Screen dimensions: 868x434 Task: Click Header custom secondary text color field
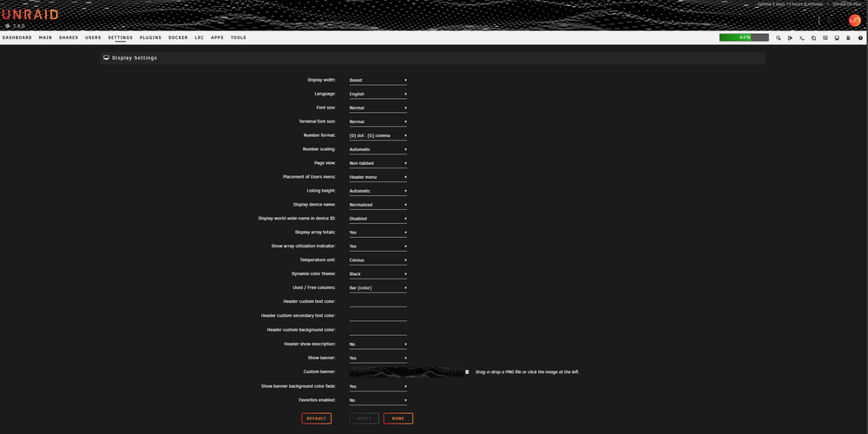point(378,316)
